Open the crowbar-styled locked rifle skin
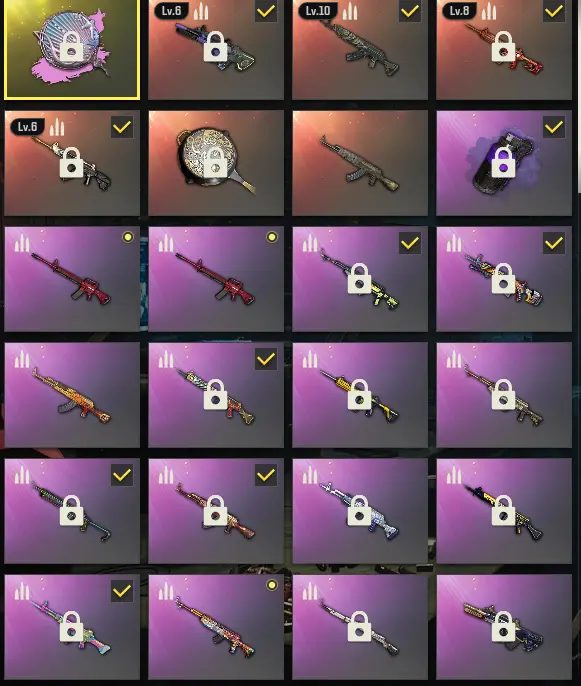 click(x=72, y=511)
